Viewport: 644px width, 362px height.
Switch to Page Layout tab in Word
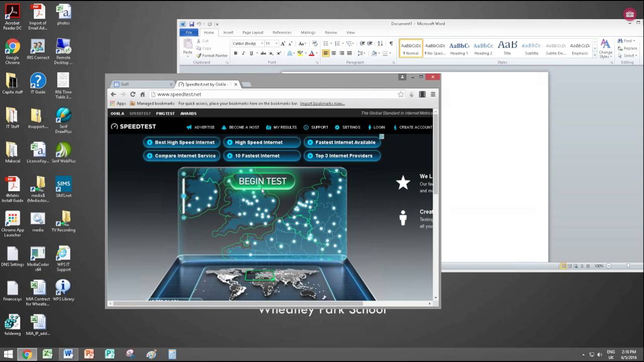pos(253,32)
